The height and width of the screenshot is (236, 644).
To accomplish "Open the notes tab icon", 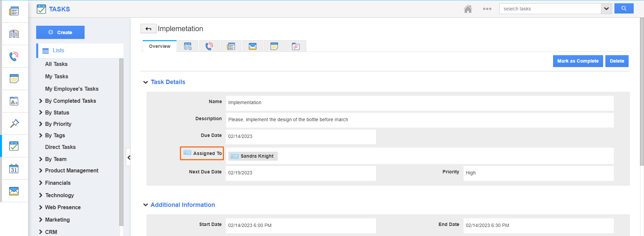I will [274, 46].
